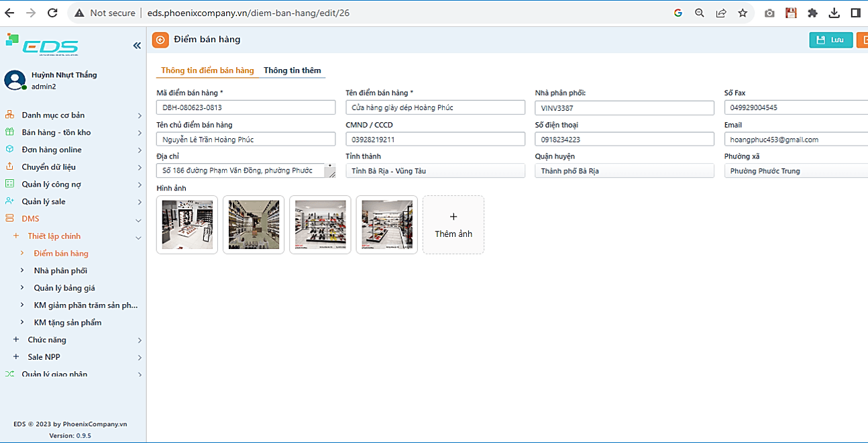The height and width of the screenshot is (443, 868).
Task: Click the orange back icon beside Điểm bán hàng
Action: (160, 40)
